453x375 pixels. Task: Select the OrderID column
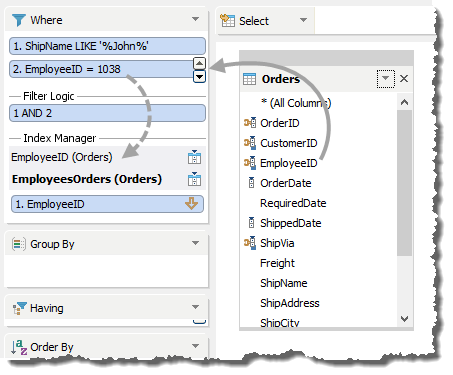click(x=280, y=123)
